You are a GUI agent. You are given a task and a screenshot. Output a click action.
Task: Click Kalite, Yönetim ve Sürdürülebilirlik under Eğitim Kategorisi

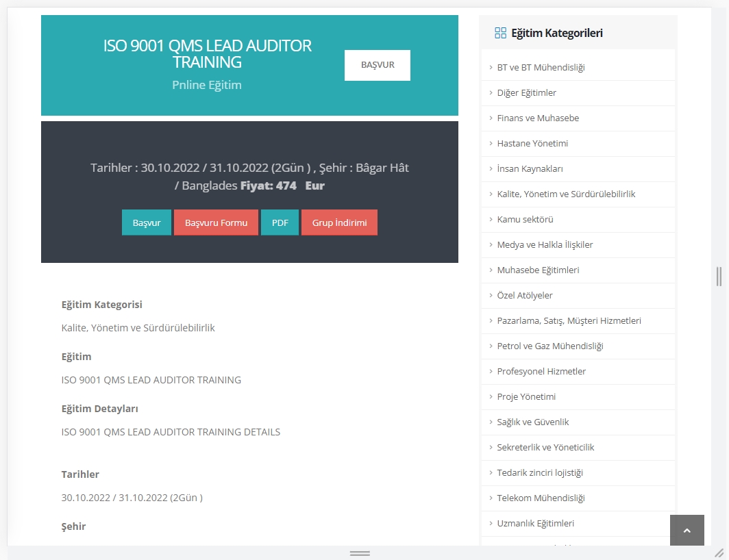(138, 328)
